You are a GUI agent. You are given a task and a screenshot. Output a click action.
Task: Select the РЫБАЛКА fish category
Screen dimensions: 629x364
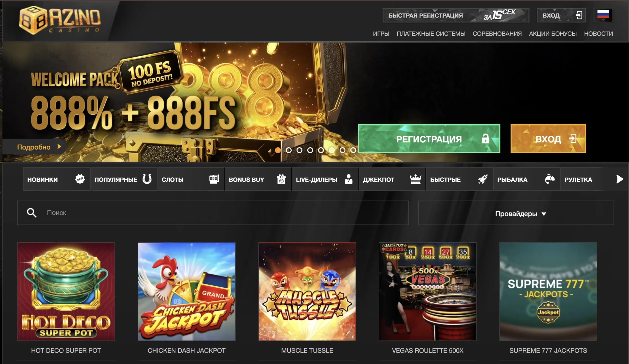526,179
